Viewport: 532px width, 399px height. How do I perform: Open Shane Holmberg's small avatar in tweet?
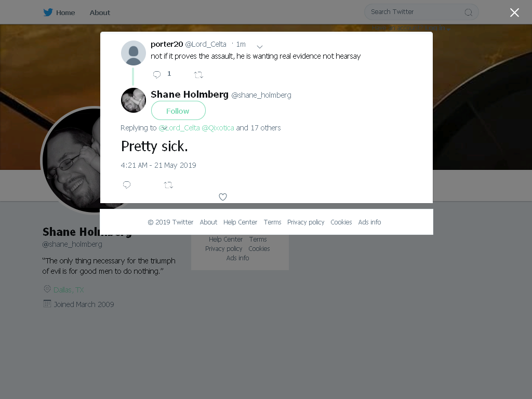coord(134,100)
